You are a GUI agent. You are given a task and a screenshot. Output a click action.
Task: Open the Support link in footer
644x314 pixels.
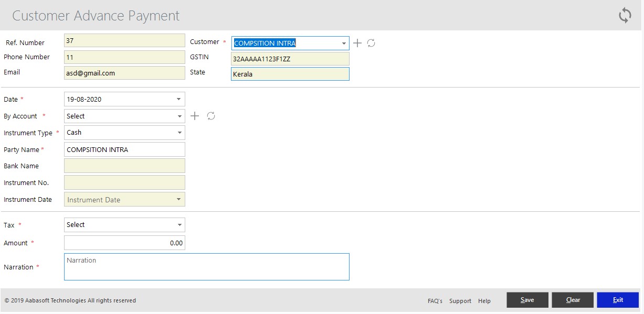click(460, 301)
